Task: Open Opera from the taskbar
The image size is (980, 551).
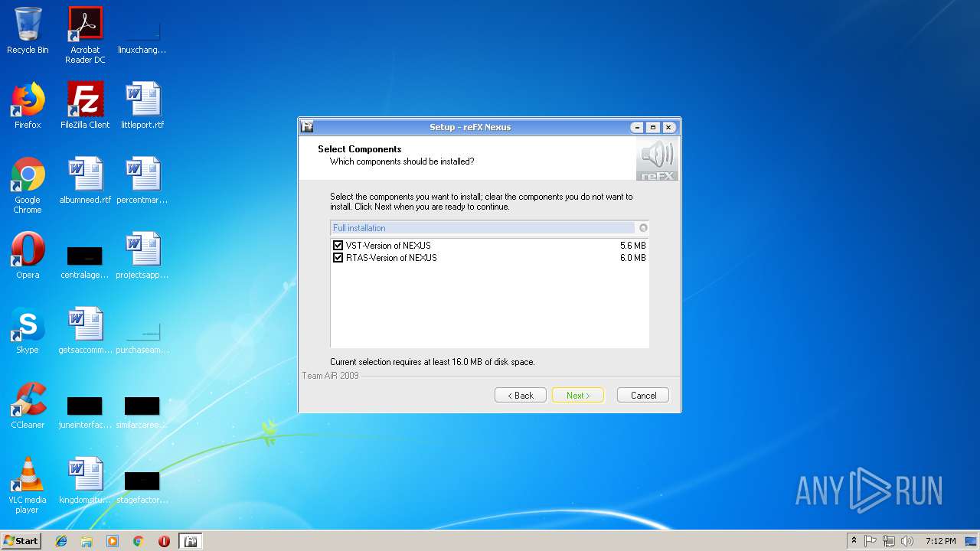Action: [x=164, y=541]
